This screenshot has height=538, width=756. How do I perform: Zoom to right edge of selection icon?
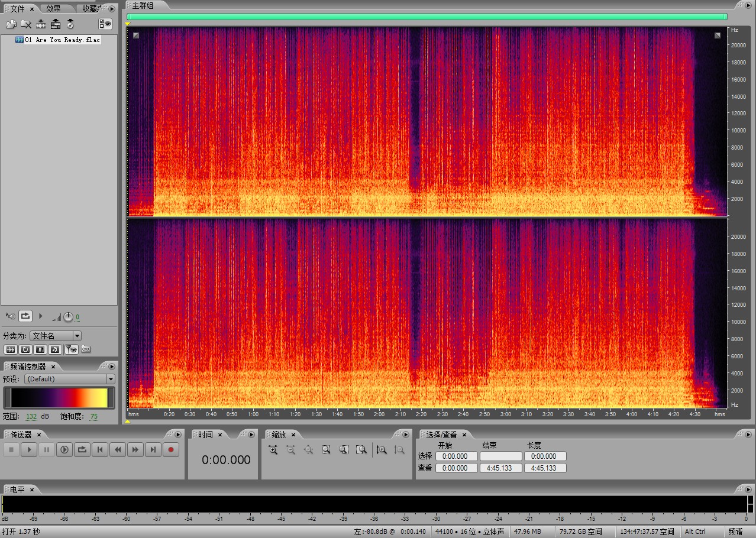point(361,450)
